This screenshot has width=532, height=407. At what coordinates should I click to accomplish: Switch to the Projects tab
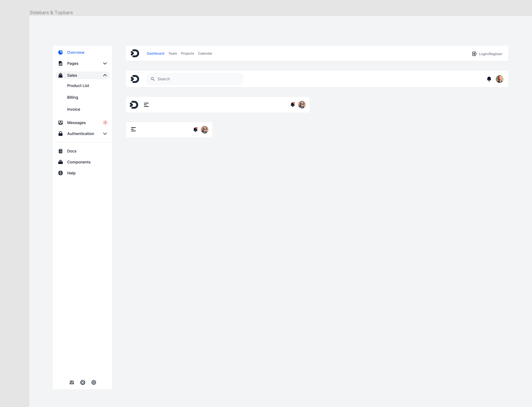pos(188,54)
